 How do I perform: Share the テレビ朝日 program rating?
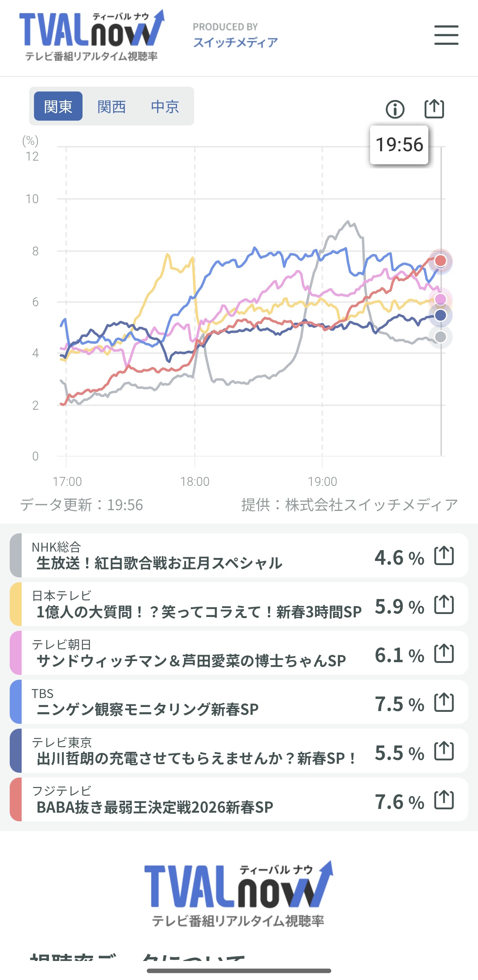[x=444, y=654]
